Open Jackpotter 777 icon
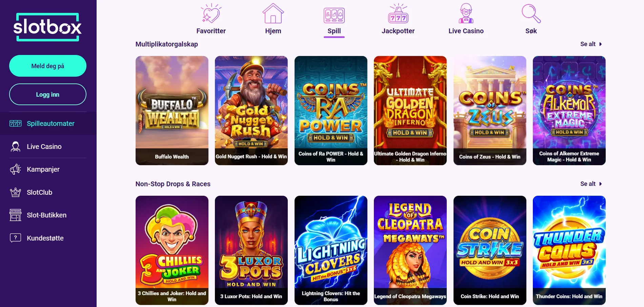 coord(398,14)
